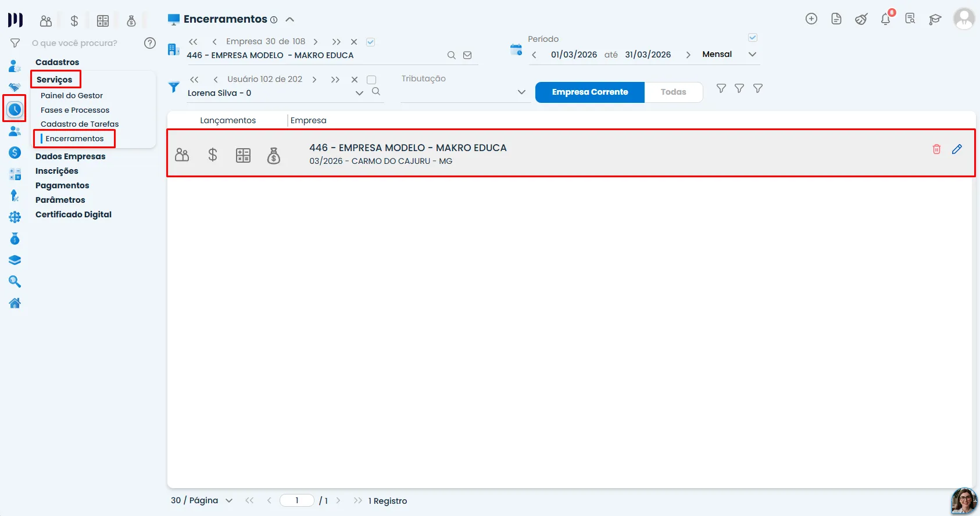Open the user profile avatar
980x516 pixels.
point(964,19)
